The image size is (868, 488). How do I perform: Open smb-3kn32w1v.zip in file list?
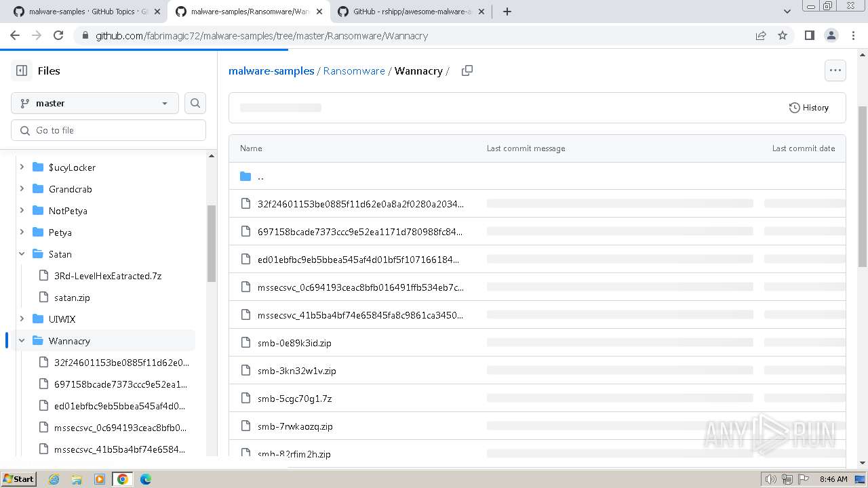tap(297, 371)
